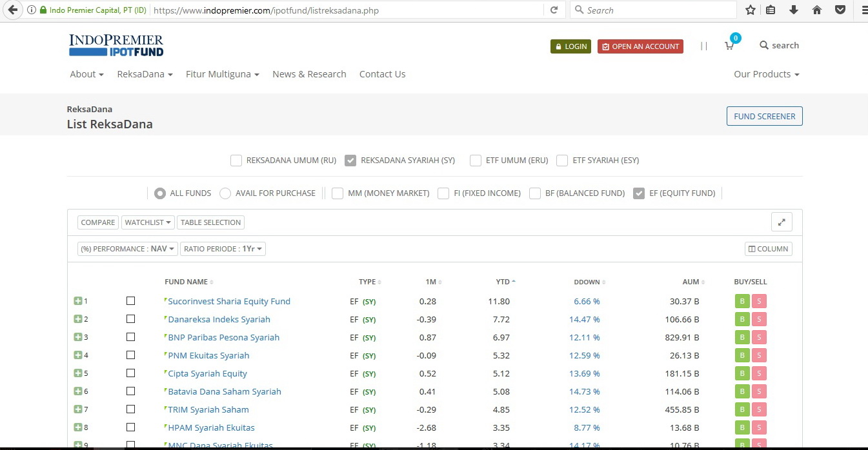View site identity info icon in address bar
The image size is (868, 450).
[x=31, y=10]
